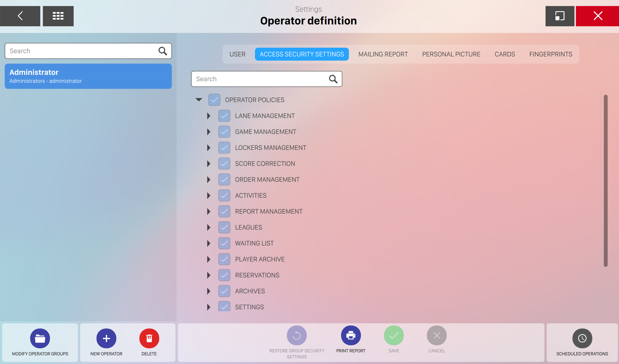619x364 pixels.
Task: Click the Print Report printer icon
Action: click(350, 335)
